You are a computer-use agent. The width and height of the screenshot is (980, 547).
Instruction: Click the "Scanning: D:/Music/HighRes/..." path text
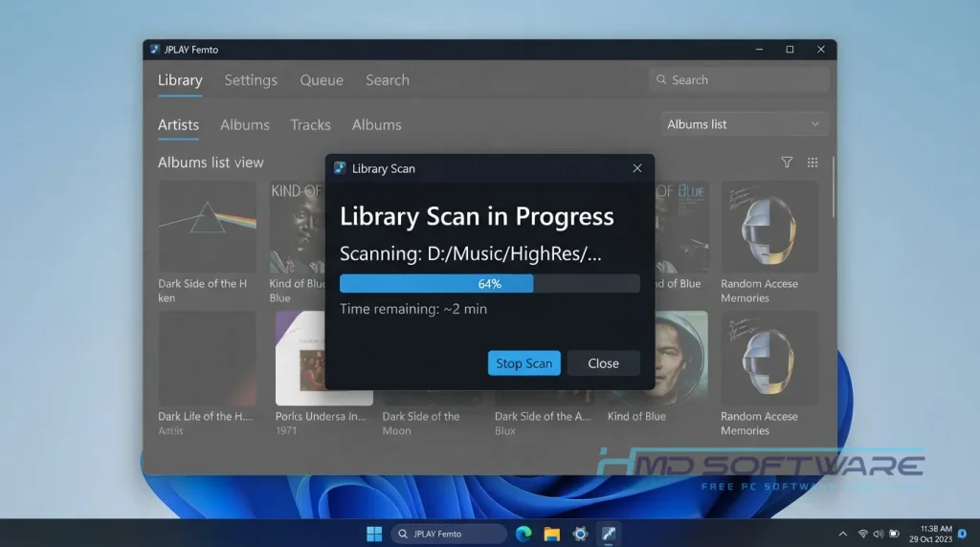tap(471, 253)
